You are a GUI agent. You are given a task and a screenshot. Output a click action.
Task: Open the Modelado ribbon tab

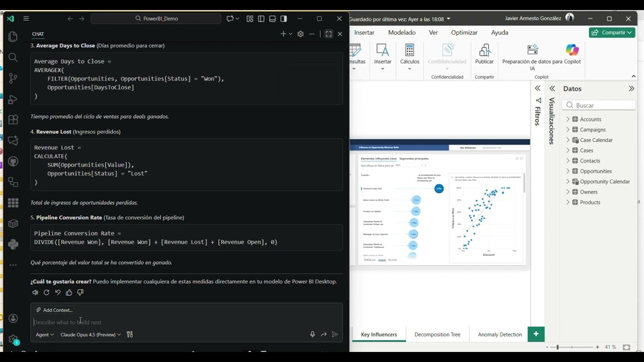click(x=401, y=32)
